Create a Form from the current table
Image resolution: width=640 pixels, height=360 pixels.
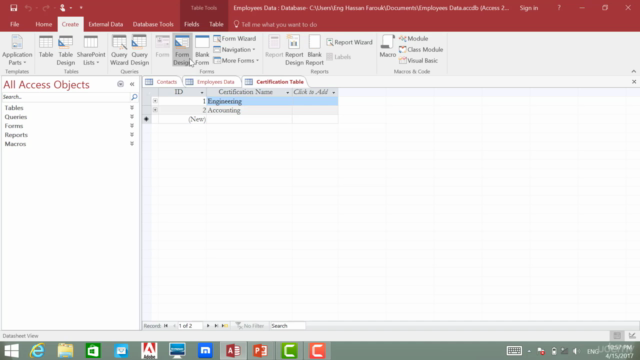(162, 47)
